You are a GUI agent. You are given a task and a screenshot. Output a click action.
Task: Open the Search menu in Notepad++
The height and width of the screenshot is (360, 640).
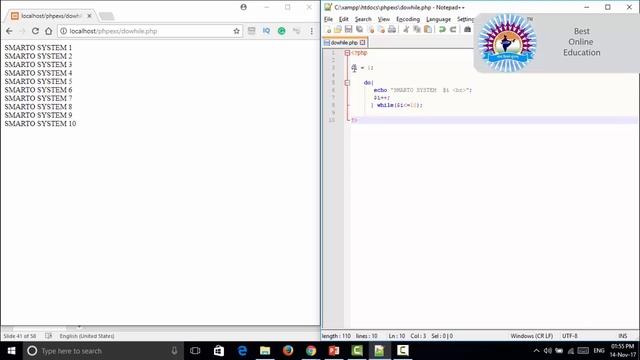pyautogui.click(x=363, y=19)
